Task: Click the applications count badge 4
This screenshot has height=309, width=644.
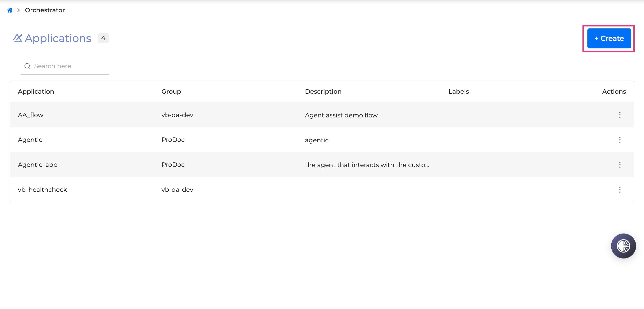Action: pyautogui.click(x=103, y=38)
